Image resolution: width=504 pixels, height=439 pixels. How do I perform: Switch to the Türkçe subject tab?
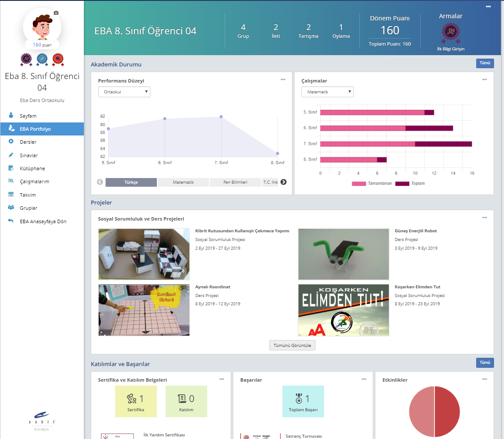coord(131,182)
